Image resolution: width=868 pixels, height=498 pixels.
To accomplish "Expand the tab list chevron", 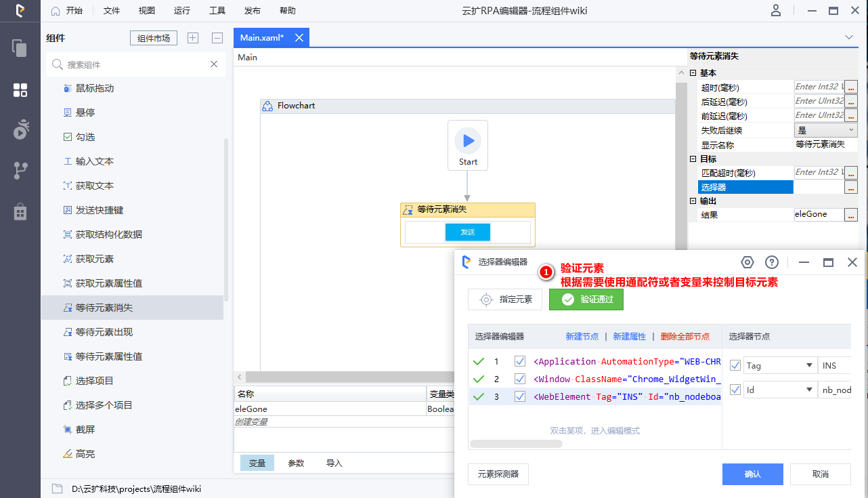I will [849, 37].
